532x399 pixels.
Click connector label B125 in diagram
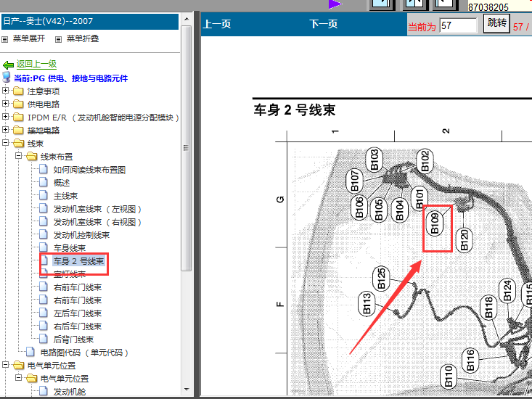[x=381, y=279]
